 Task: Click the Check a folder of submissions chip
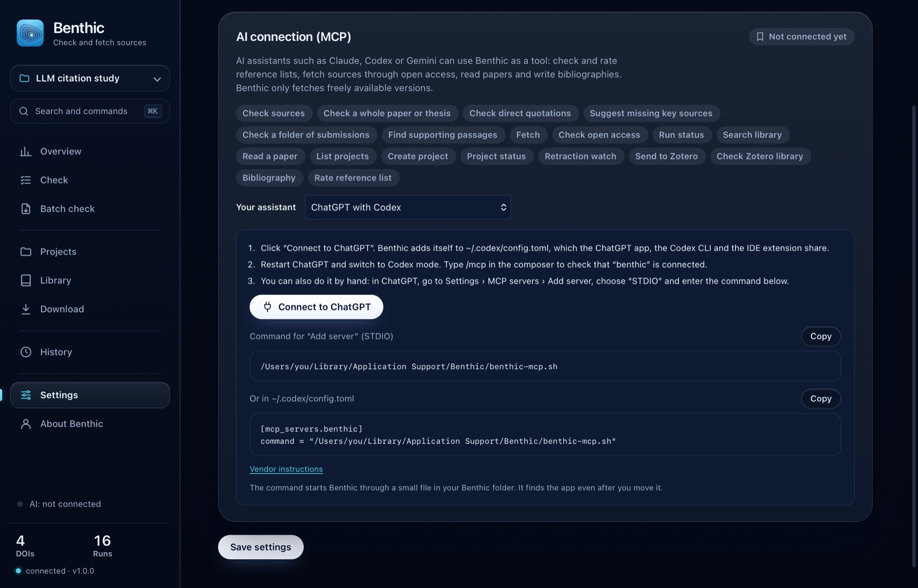(x=306, y=135)
